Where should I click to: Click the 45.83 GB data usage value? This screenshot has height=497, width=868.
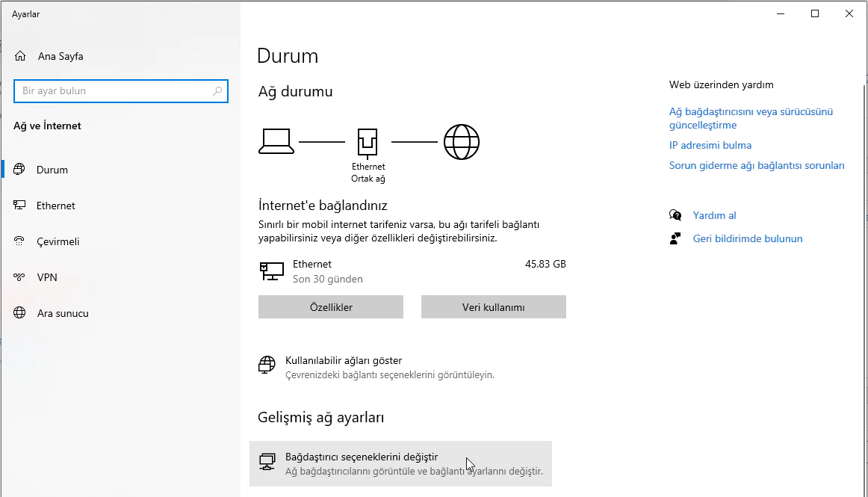coord(545,265)
